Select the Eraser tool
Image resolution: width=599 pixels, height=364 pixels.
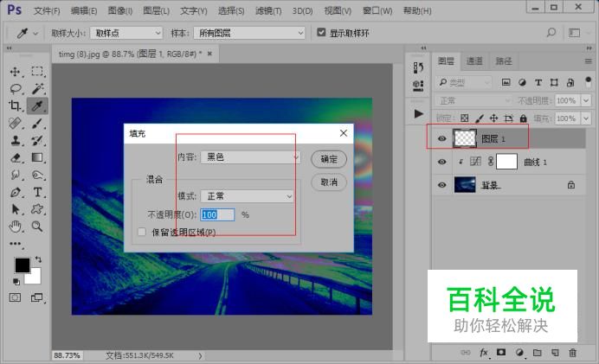coord(16,157)
